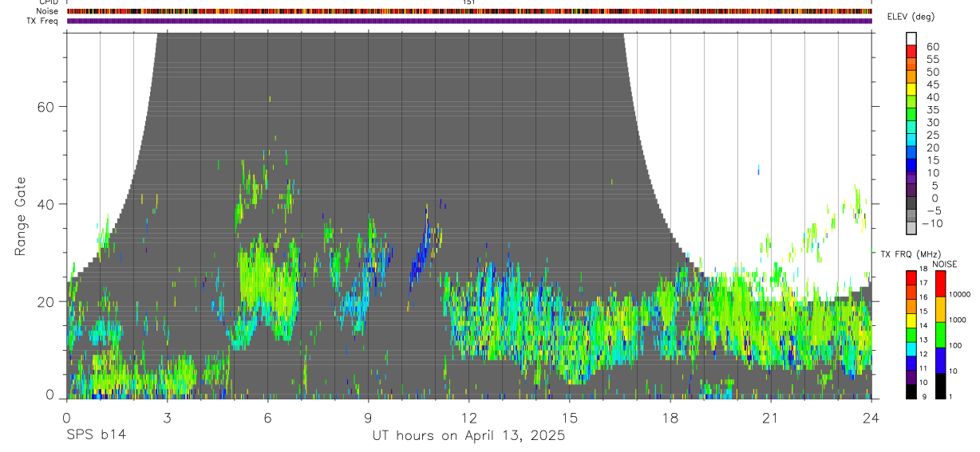The width and height of the screenshot is (980, 452).
Task: Click the red segment of the ELEV color bar
Action: (911, 51)
